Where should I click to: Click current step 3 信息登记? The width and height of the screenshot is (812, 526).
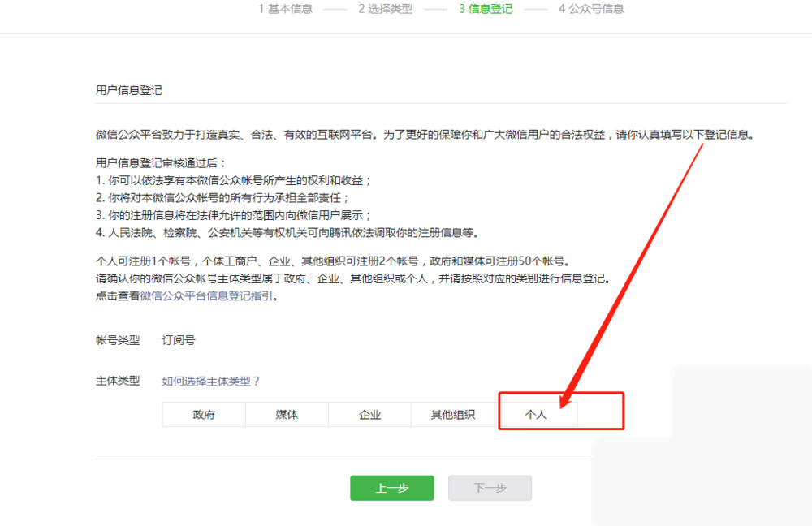click(485, 9)
